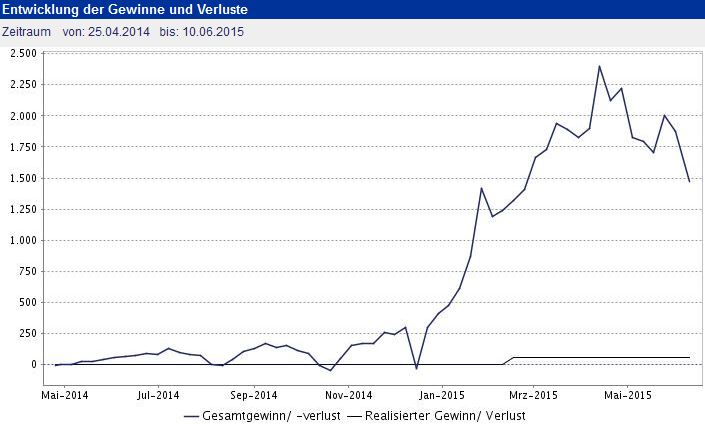Click the Jan-2015 x-axis label
This screenshot has width=705, height=424.
(x=442, y=395)
